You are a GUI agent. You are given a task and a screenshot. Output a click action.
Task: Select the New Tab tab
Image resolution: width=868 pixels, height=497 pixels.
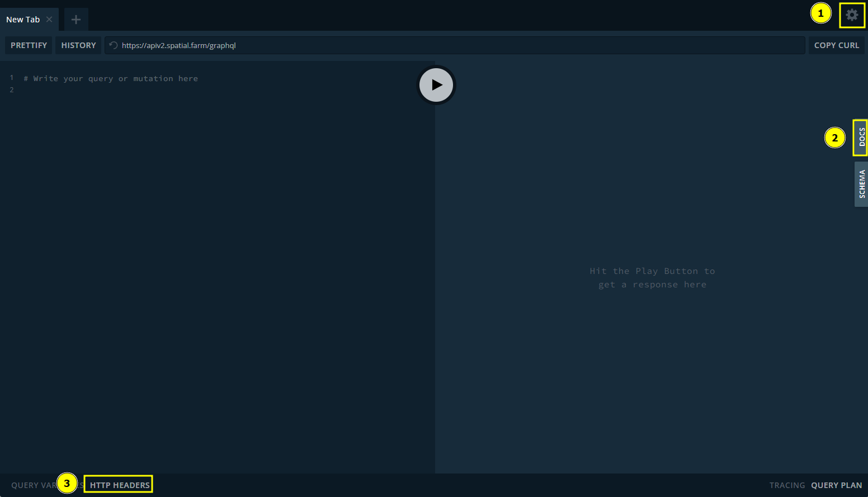(x=23, y=20)
